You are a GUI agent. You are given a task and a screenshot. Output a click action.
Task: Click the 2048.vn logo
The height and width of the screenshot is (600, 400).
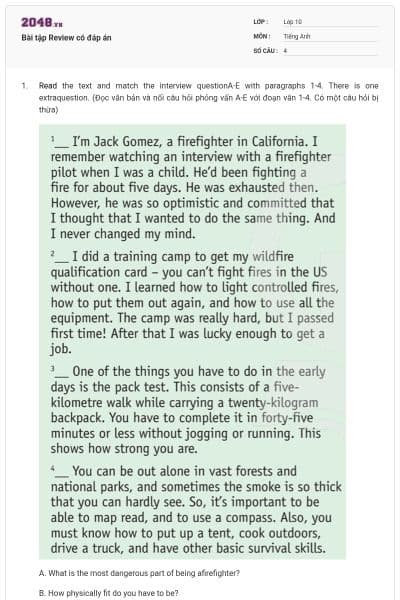click(x=42, y=23)
